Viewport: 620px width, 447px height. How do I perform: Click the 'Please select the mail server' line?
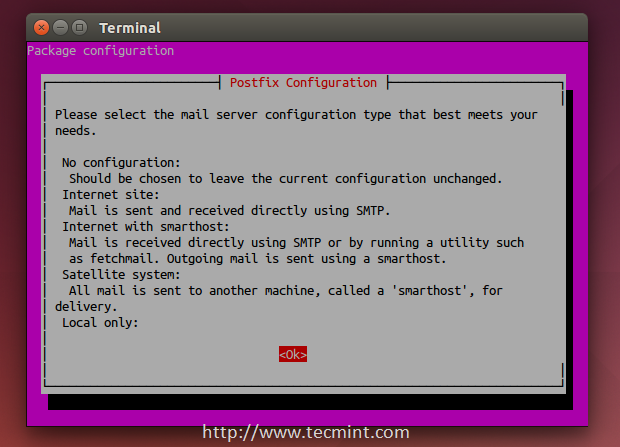click(296, 114)
